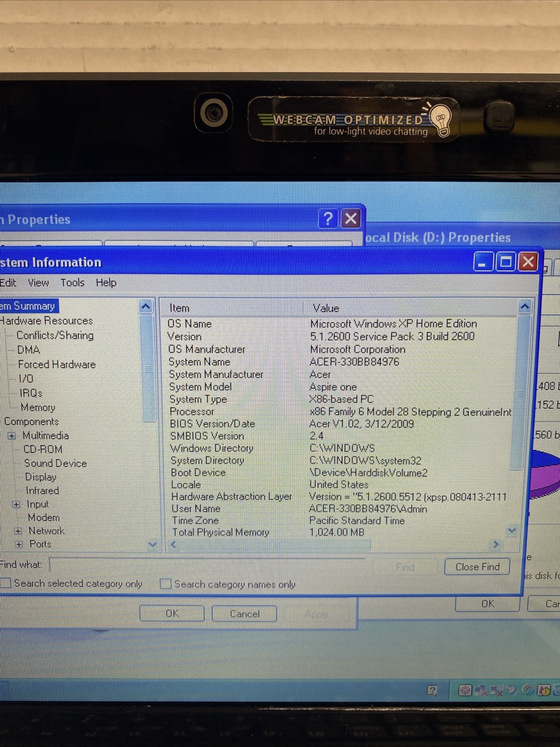Expand the Ports node

coord(19,544)
